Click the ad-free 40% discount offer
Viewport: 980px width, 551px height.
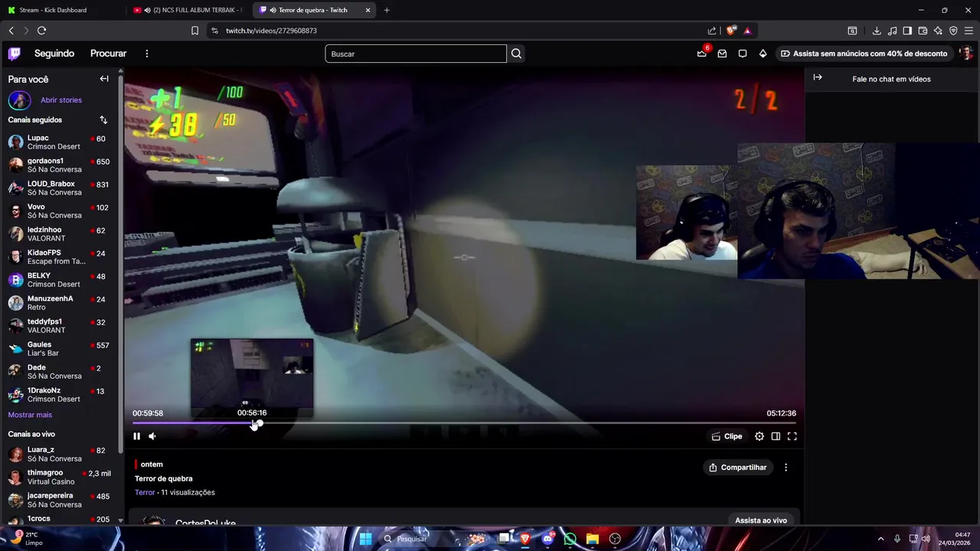click(x=864, y=54)
